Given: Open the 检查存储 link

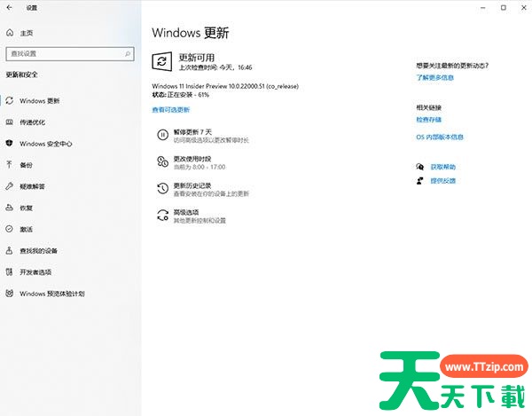Looking at the screenshot, I should point(429,120).
